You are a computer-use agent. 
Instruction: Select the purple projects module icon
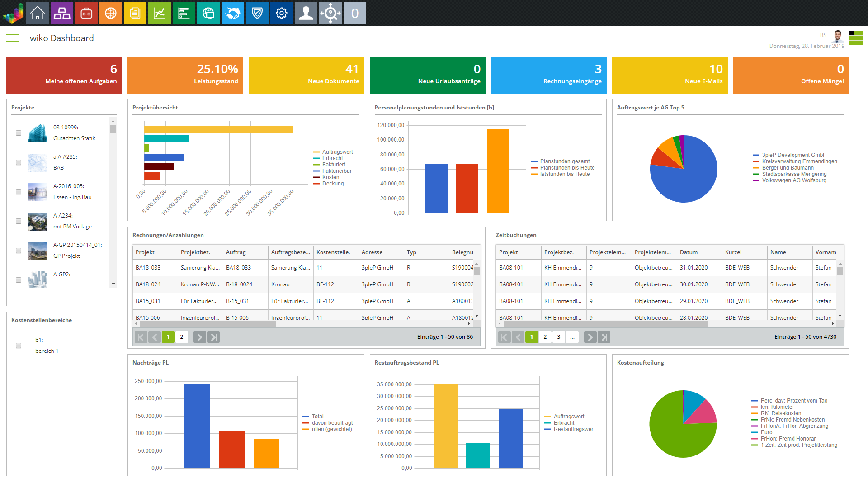[62, 13]
